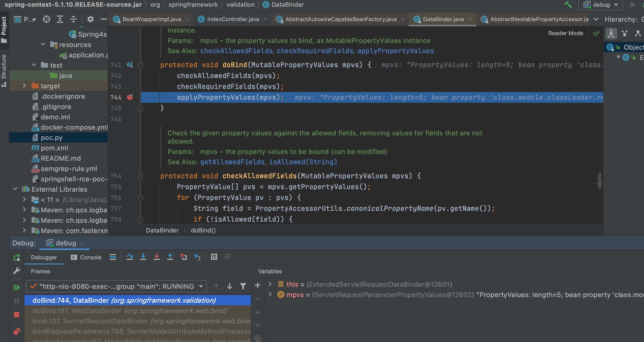
Task: Click the Step Out icon
Action: [x=170, y=257]
